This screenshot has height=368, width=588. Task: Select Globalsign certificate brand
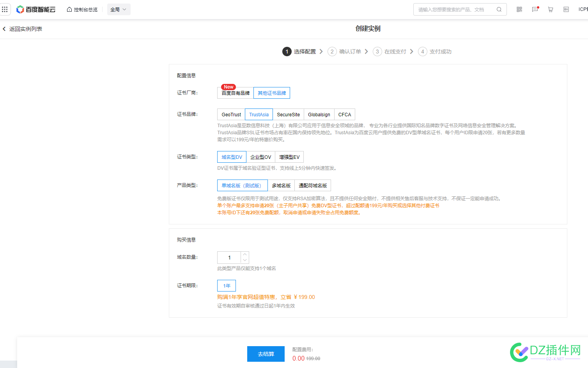[x=319, y=114]
